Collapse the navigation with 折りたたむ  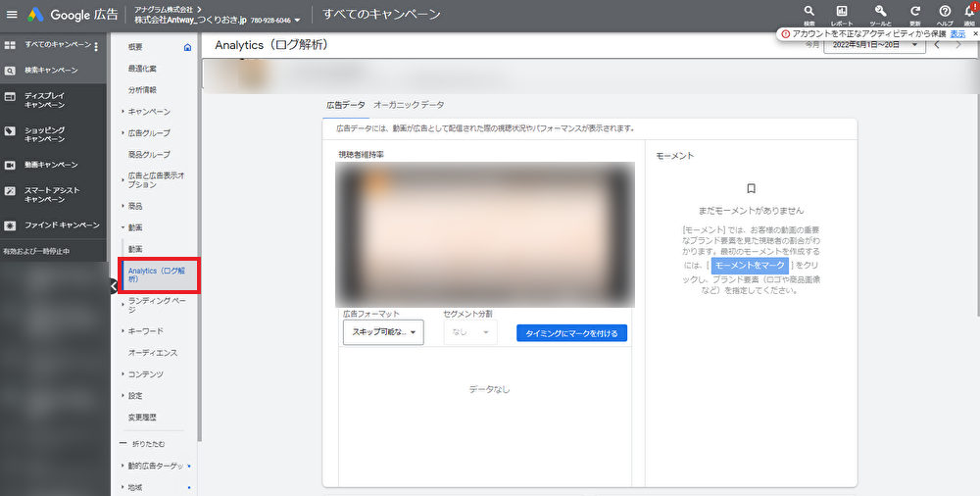[x=149, y=444]
